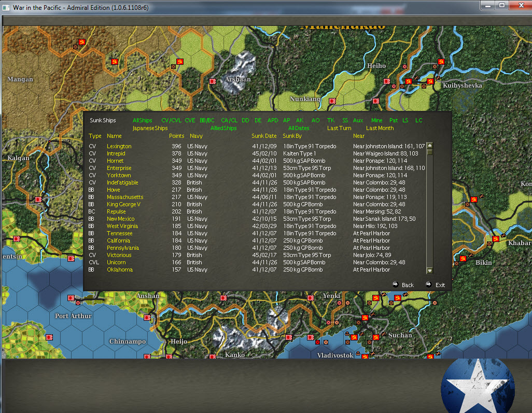The height and width of the screenshot is (413, 532).
Task: Open the Repulse ship entry
Action: (x=116, y=211)
